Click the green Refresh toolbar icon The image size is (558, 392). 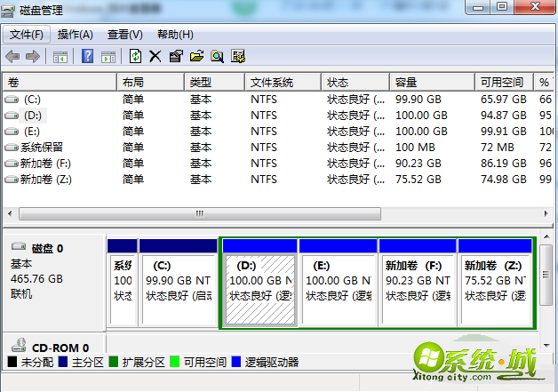[135, 56]
